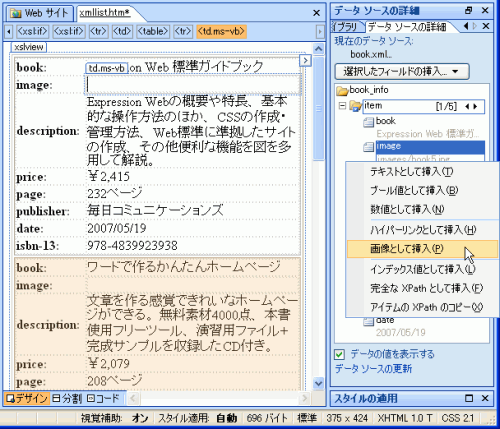Select the date field
Screen dimensions: 500x429
[x=385, y=320]
